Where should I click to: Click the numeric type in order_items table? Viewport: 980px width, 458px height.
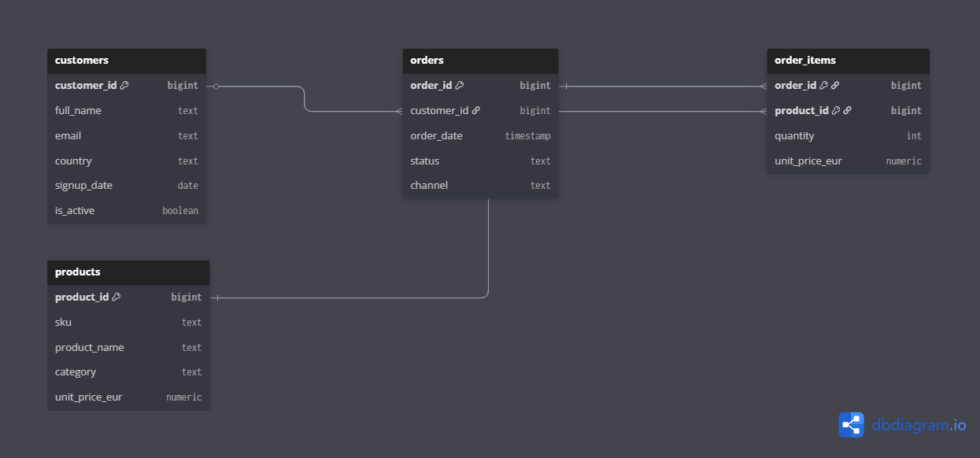(x=904, y=161)
